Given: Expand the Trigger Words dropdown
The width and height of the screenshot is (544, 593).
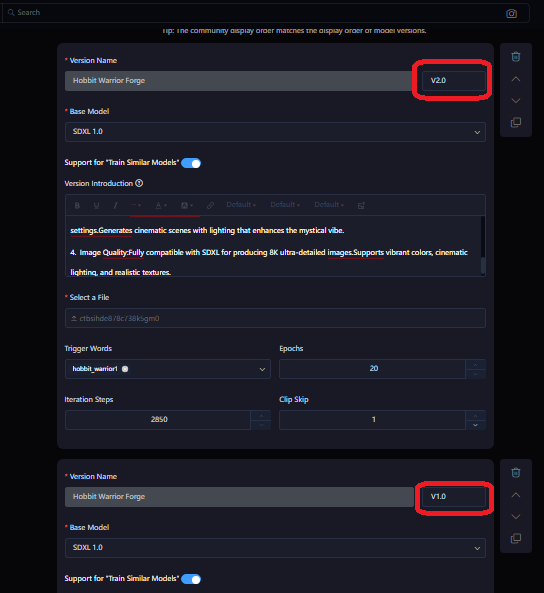Looking at the screenshot, I should (x=262, y=369).
